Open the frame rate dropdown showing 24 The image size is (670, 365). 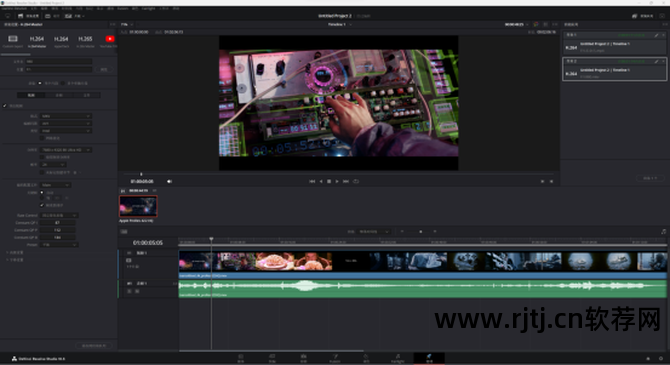pos(53,165)
